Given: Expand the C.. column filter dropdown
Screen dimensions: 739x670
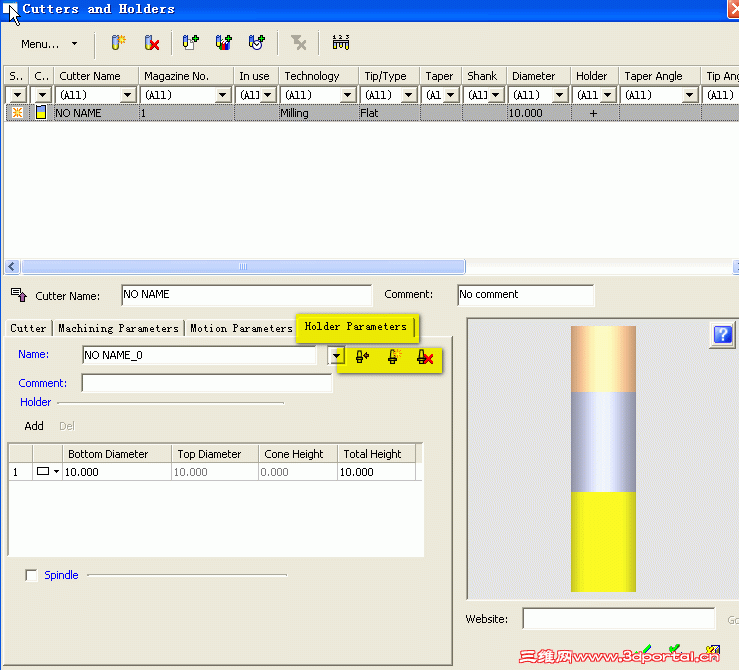Looking at the screenshot, I should (42, 95).
